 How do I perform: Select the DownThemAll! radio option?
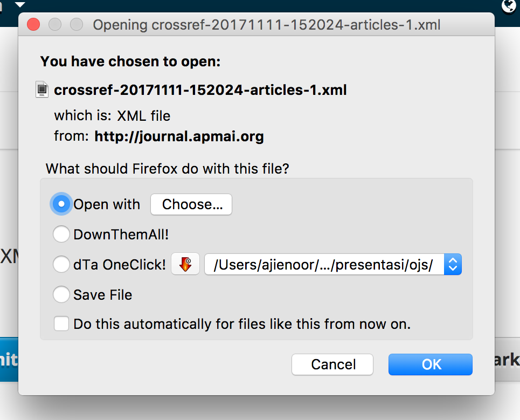(61, 235)
